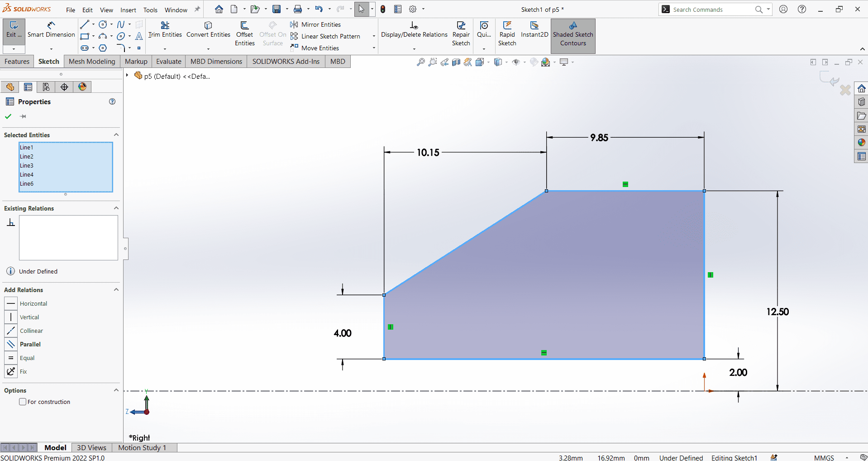Cancel sketch with the red X corner icon
868x461 pixels.
point(845,90)
